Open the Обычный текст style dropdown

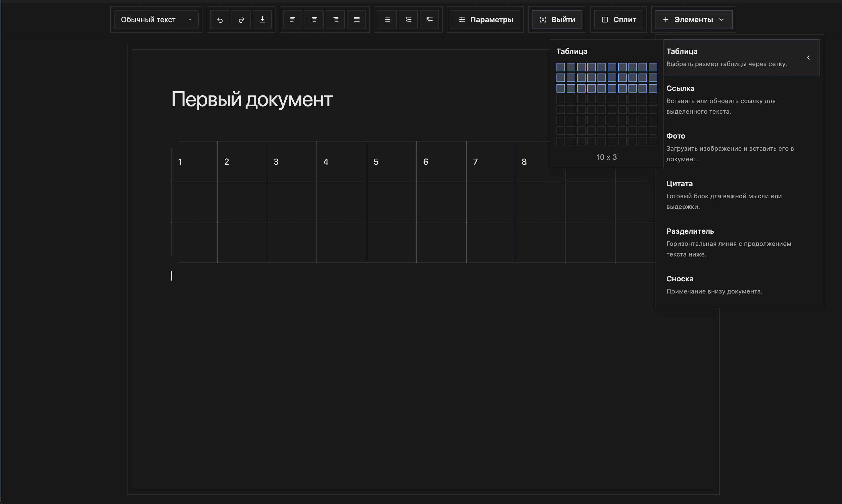[x=156, y=20]
